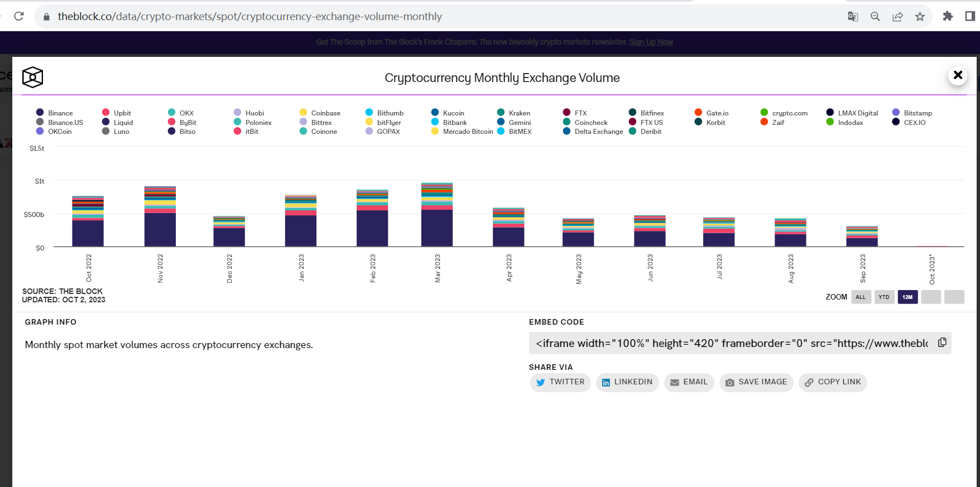The width and height of the screenshot is (980, 487).
Task: Bookmark this page with the star icon
Action: coord(920,16)
